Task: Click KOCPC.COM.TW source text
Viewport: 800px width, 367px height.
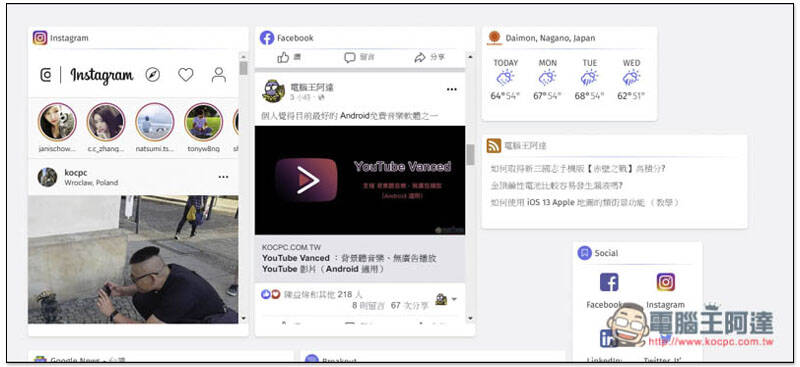Action: 291,248
